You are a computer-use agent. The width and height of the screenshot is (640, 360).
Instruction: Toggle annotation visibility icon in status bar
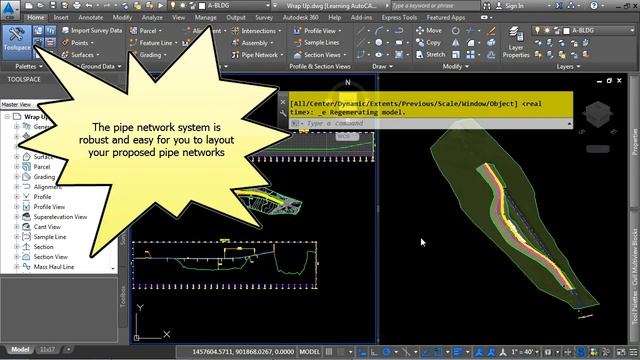point(480,351)
